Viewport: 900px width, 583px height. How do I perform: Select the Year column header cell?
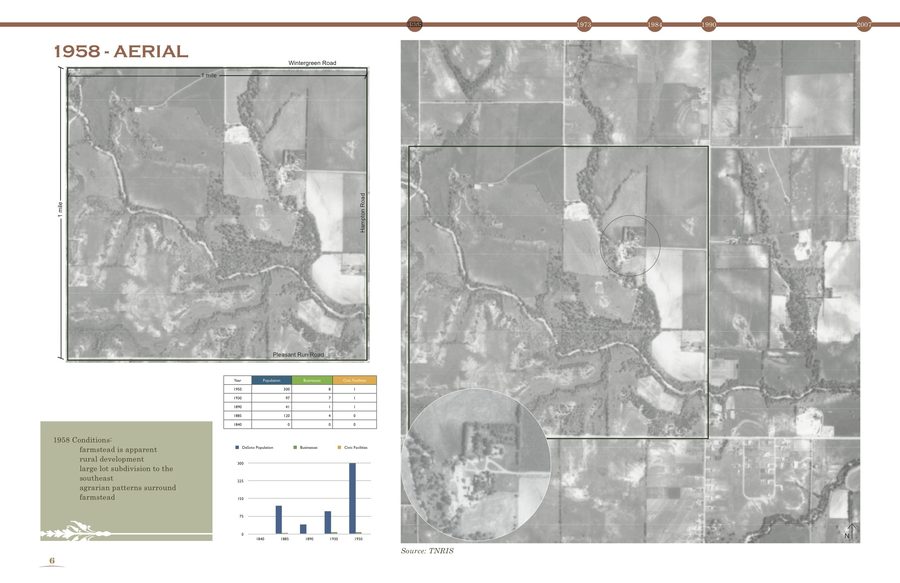coord(238,380)
